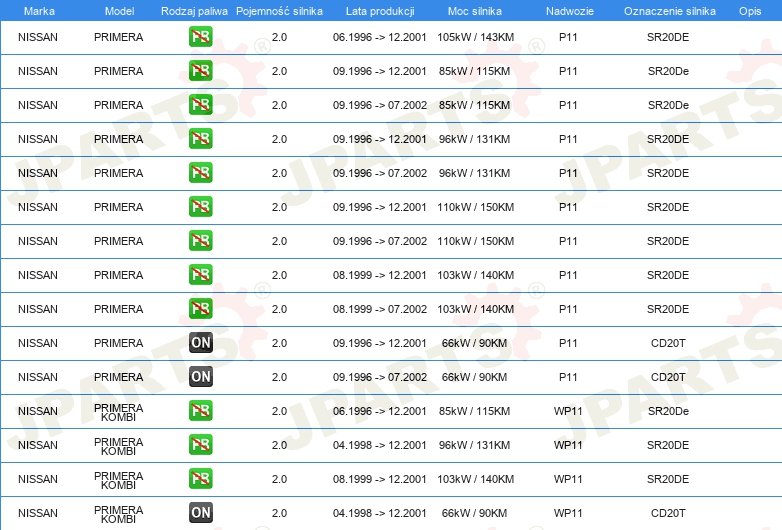Click petrol icon for P11 85kW row ending 12.2001
Screen dimensions: 782x530
pos(200,71)
